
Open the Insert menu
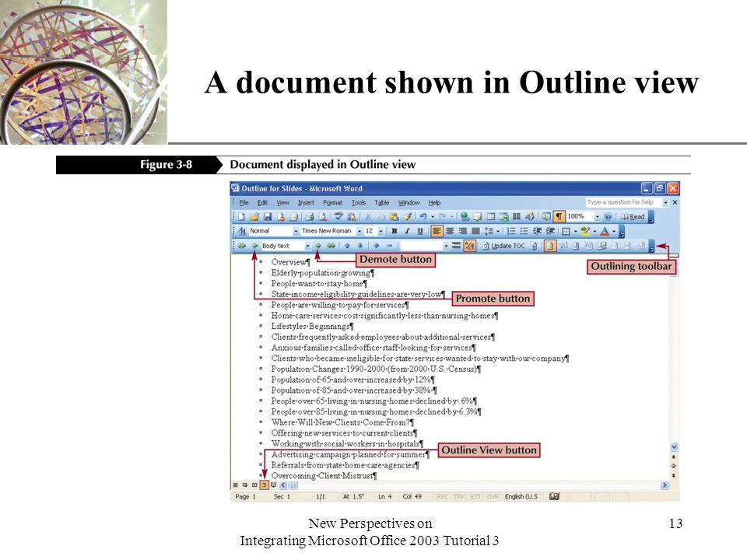click(x=306, y=202)
